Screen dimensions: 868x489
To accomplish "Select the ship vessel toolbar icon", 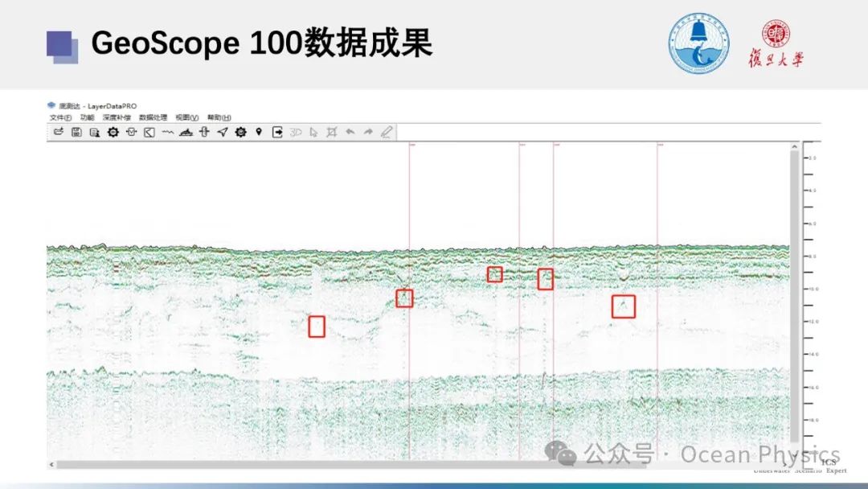I will coord(186,133).
